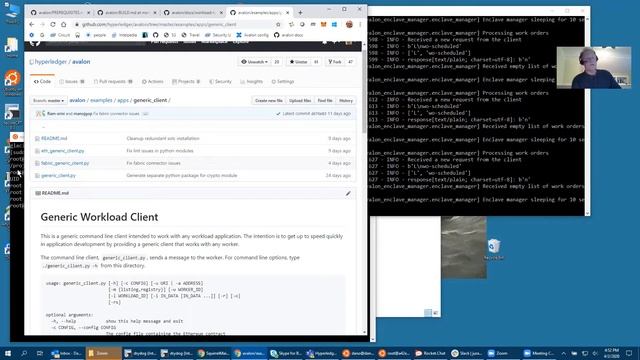Image resolution: width=640 pixels, height=360 pixels.
Task: Go back using the browser back arrow
Action: pos(32,24)
